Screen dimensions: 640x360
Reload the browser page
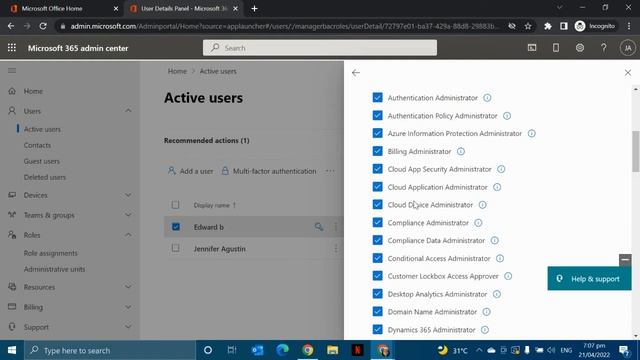(43, 26)
